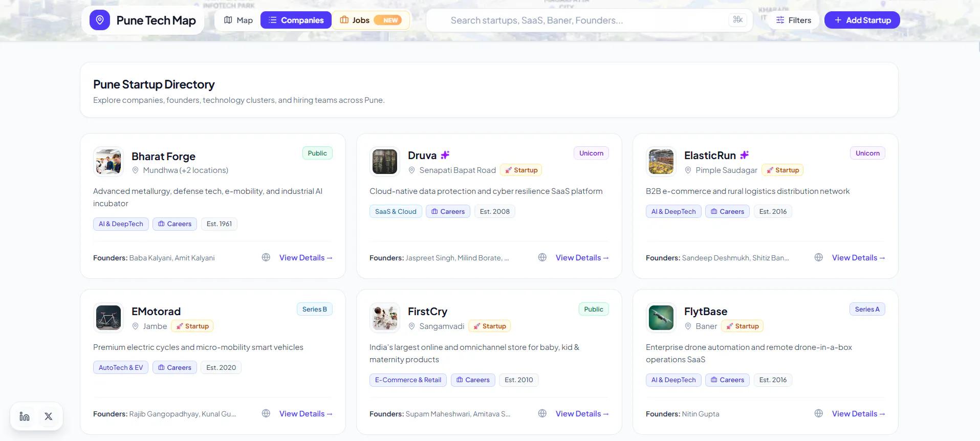This screenshot has height=441, width=980.
Task: Click the keyboard shortcut icon in search
Action: tap(738, 20)
